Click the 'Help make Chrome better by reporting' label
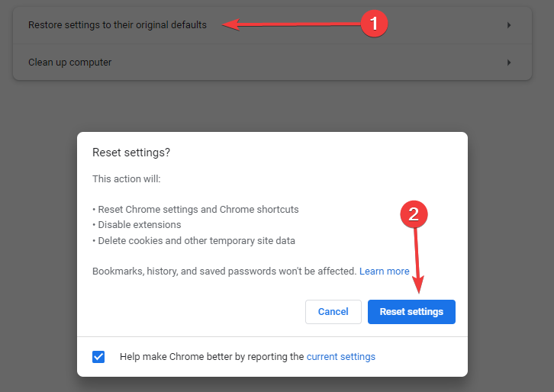This screenshot has width=554, height=392. point(211,357)
